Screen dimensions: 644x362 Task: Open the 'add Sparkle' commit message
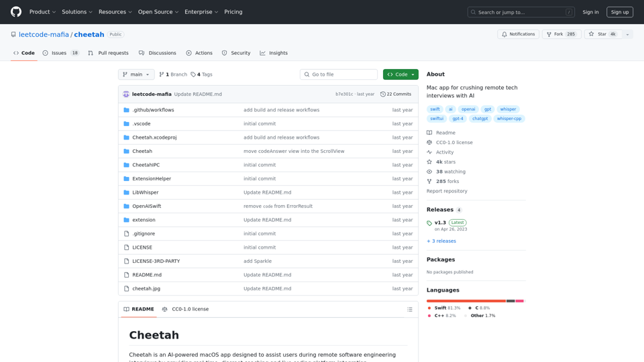point(258,261)
